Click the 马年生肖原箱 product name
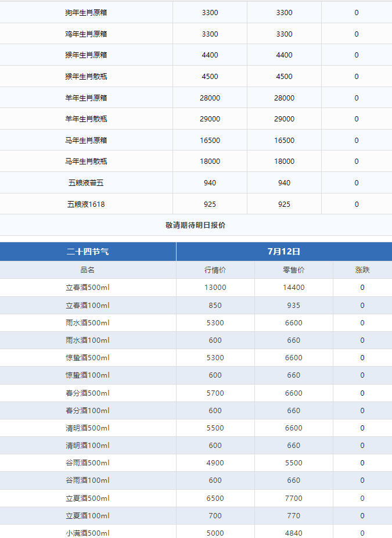The width and height of the screenshot is (392, 538). tap(86, 141)
